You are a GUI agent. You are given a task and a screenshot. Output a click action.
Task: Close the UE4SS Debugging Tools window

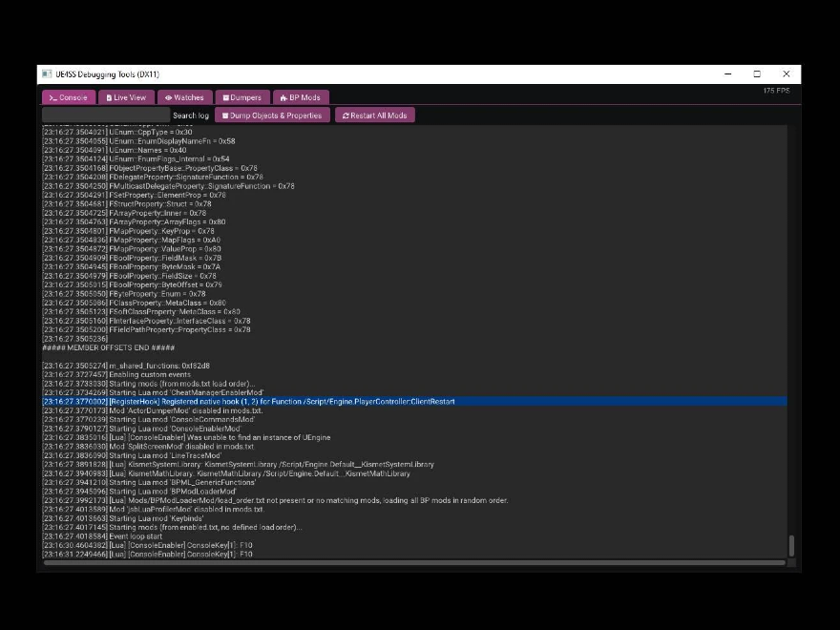click(x=786, y=74)
